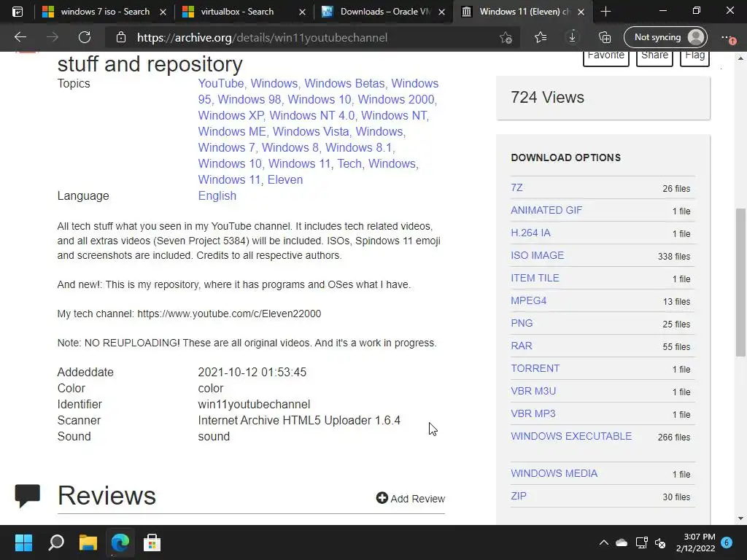
Task: Click the Microsoft Edge taskbar icon
Action: (x=120, y=542)
